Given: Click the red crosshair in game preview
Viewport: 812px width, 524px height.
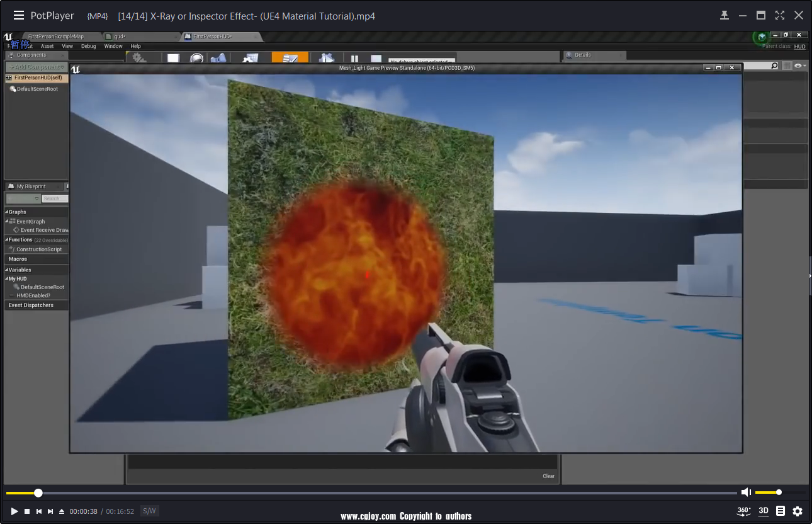Looking at the screenshot, I should coord(368,275).
